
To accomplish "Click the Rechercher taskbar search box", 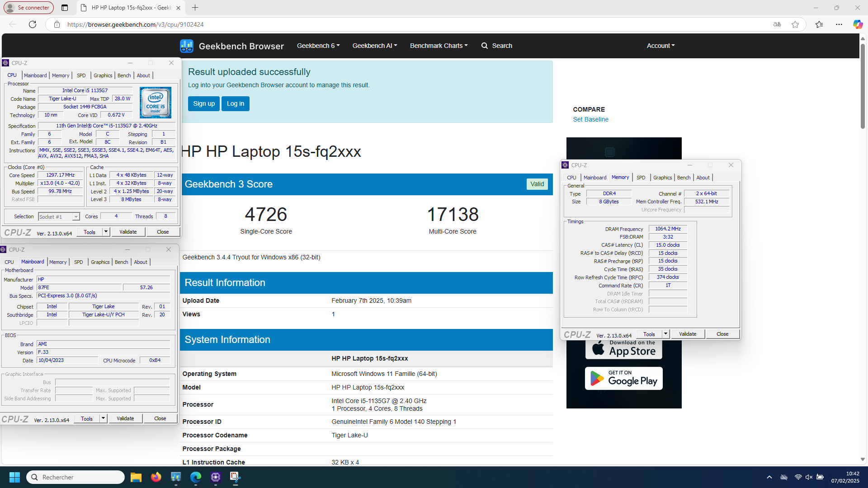I will (75, 477).
